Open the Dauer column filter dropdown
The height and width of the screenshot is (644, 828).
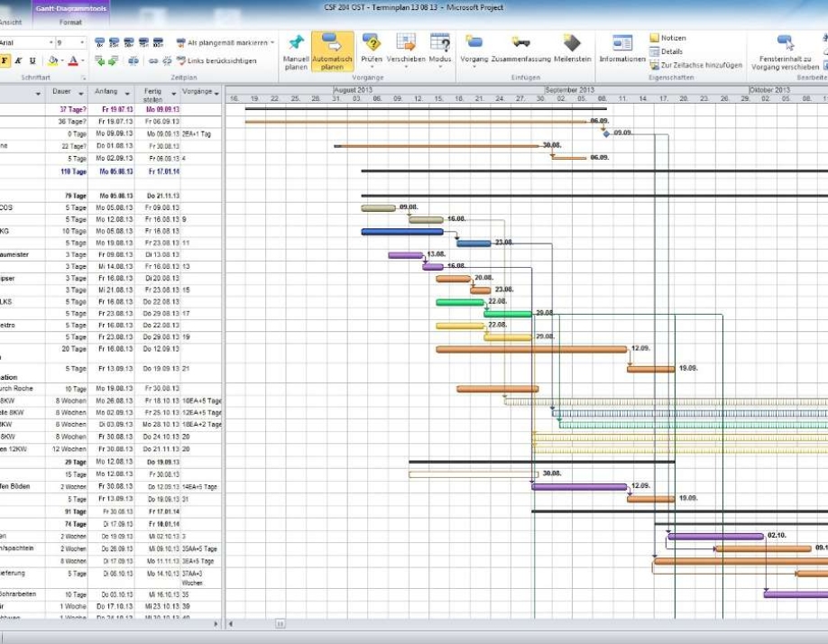[x=82, y=92]
